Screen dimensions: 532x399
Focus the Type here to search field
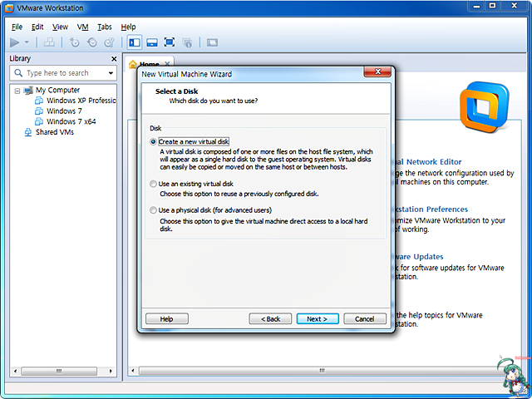click(63, 73)
